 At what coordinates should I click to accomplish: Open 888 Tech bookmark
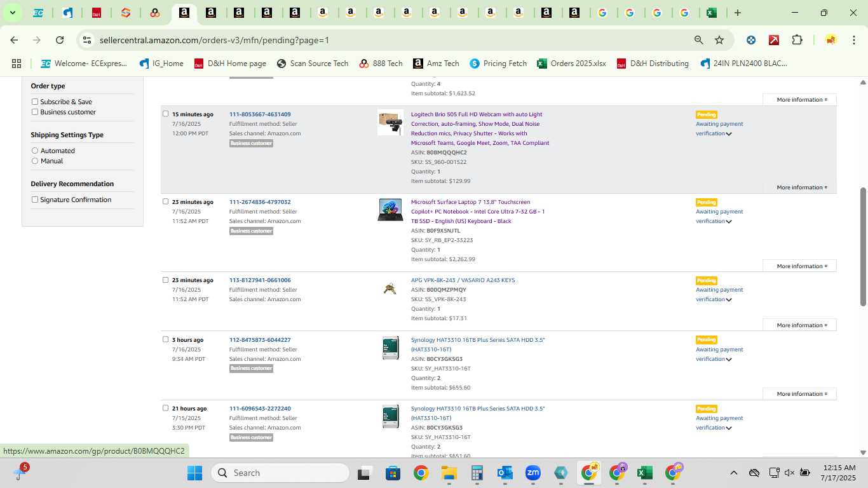tap(381, 64)
